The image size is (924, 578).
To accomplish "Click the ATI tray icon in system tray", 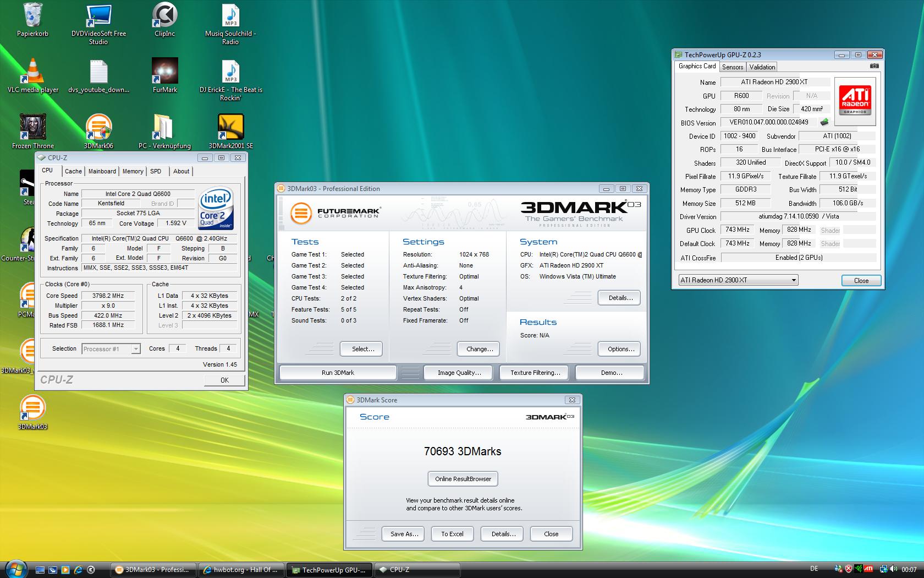I will 868,569.
